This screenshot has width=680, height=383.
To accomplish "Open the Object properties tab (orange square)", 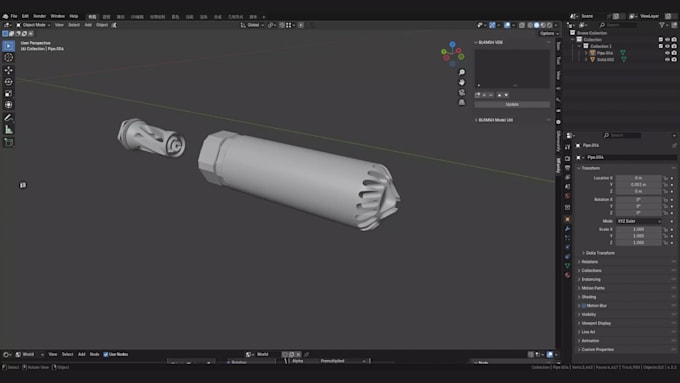I will point(567,219).
